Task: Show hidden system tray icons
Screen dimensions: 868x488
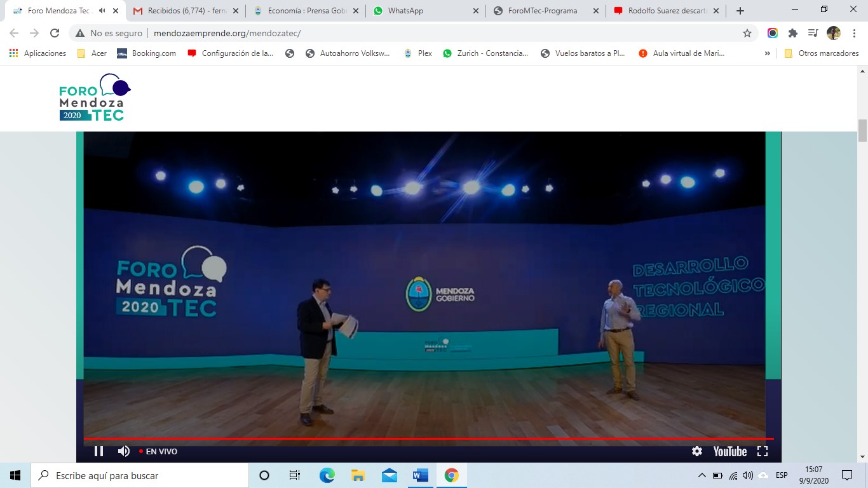Action: (702, 475)
